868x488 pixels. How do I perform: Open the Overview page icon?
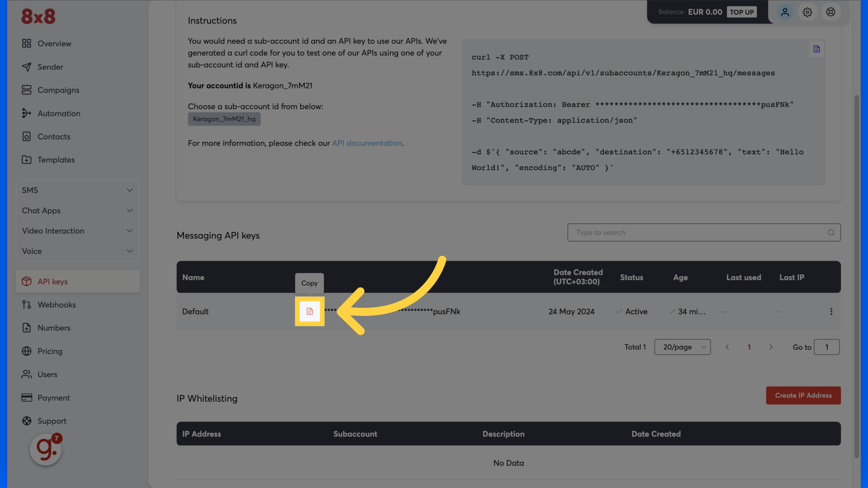(27, 43)
